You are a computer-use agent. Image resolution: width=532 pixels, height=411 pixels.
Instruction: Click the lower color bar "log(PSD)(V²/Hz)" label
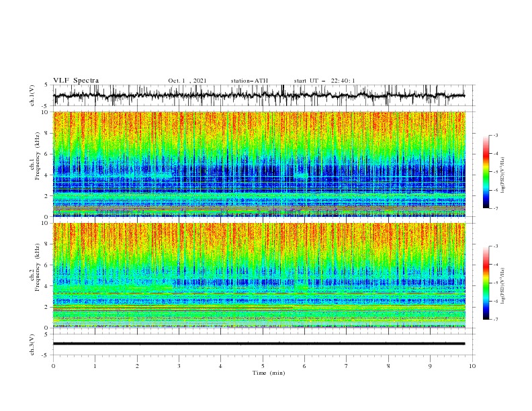tap(502, 285)
